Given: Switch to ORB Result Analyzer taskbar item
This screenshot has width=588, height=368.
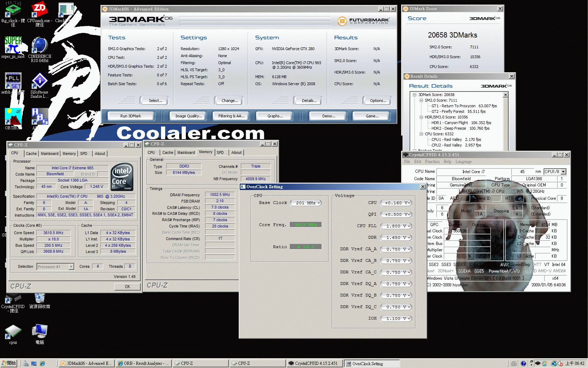Looking at the screenshot, I should [143, 363].
